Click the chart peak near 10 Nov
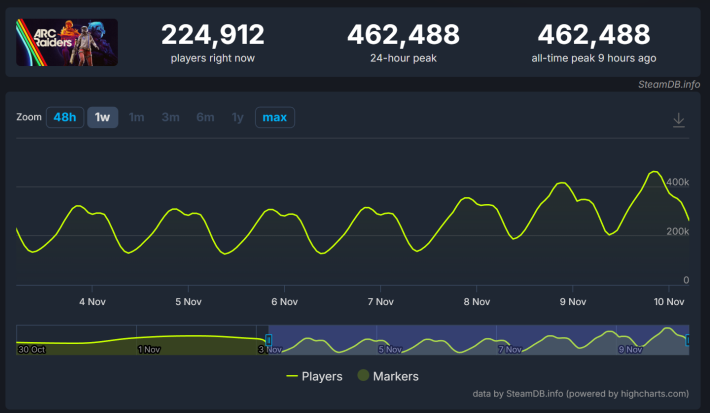This screenshot has width=710, height=413. (x=653, y=173)
